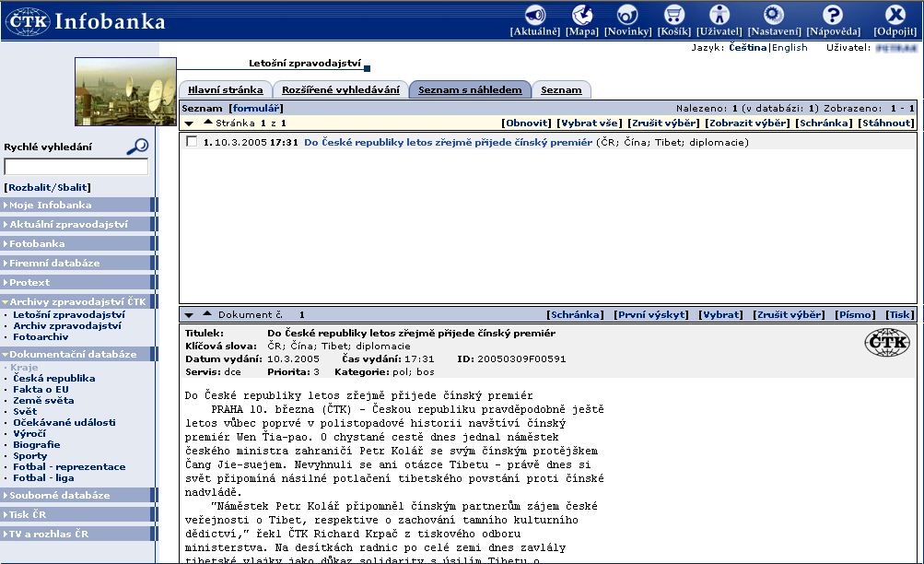Click the Stáhnout link in list toolbar
Viewport: 924px width, 564px height.
(886, 123)
